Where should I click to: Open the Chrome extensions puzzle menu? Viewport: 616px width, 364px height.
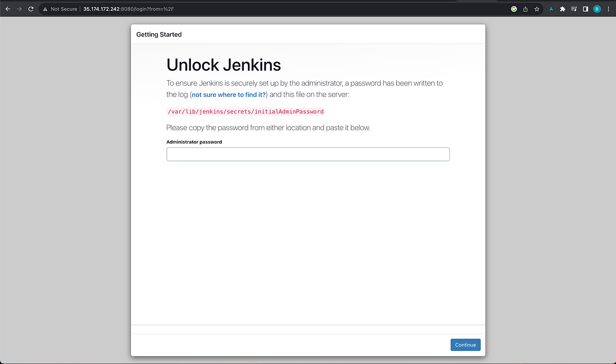[562, 9]
